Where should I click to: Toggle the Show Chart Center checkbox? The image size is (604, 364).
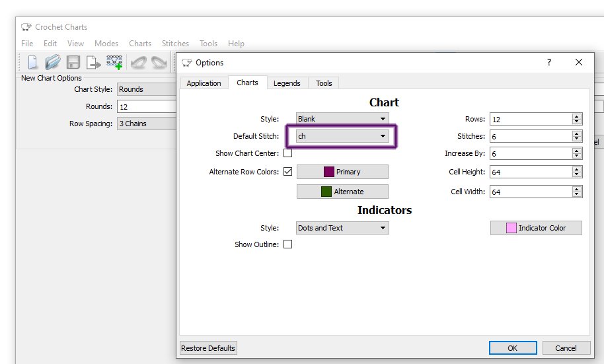click(287, 153)
